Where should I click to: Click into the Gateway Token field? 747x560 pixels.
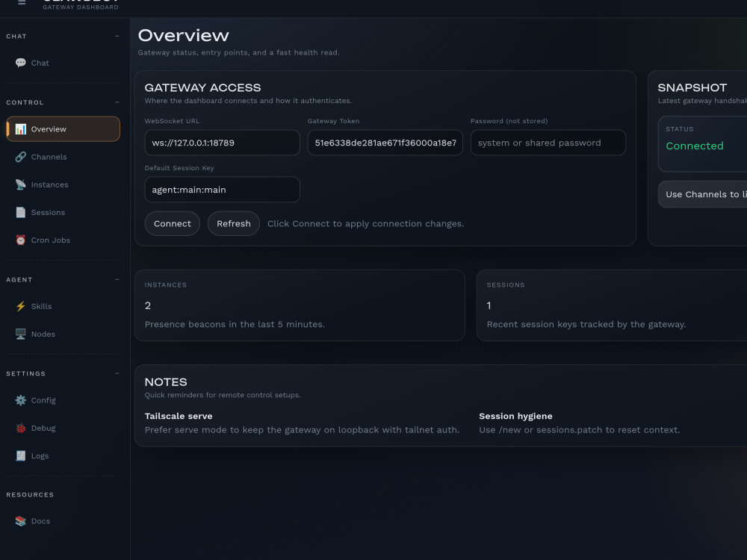tap(385, 143)
